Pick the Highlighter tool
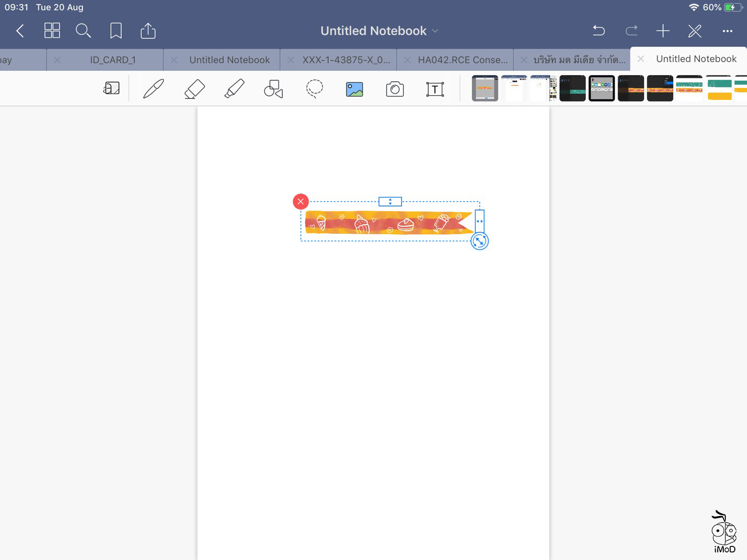This screenshot has width=747, height=560. 234,88
